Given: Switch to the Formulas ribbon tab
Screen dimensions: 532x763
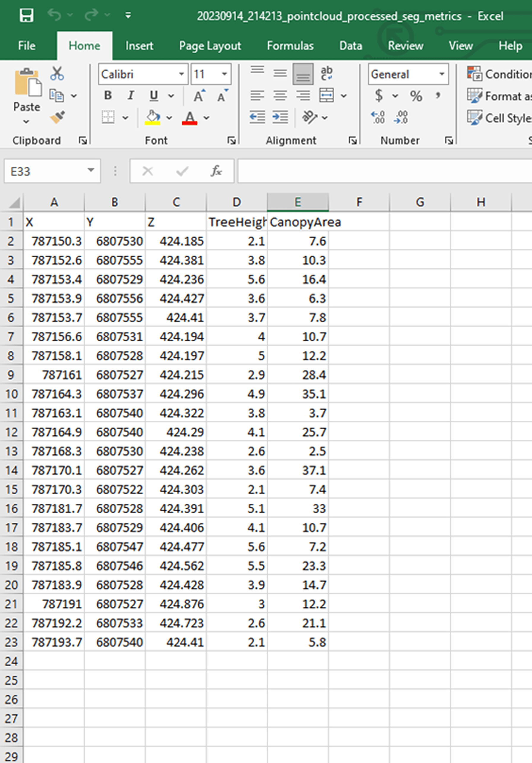Looking at the screenshot, I should [290, 46].
